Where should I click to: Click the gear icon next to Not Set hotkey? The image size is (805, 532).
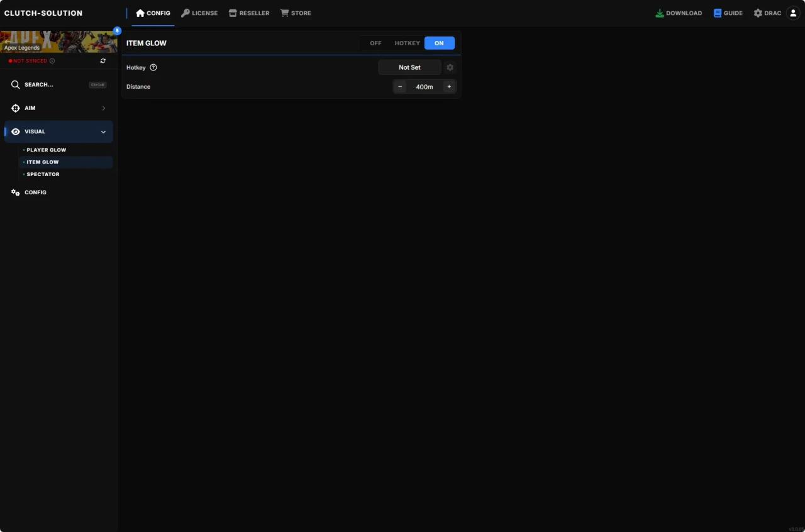(x=450, y=67)
